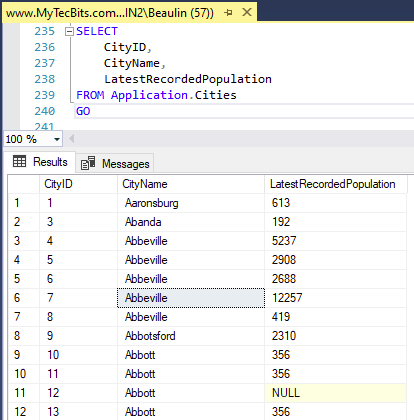Collapse the SELECT statement outline

click(69, 31)
